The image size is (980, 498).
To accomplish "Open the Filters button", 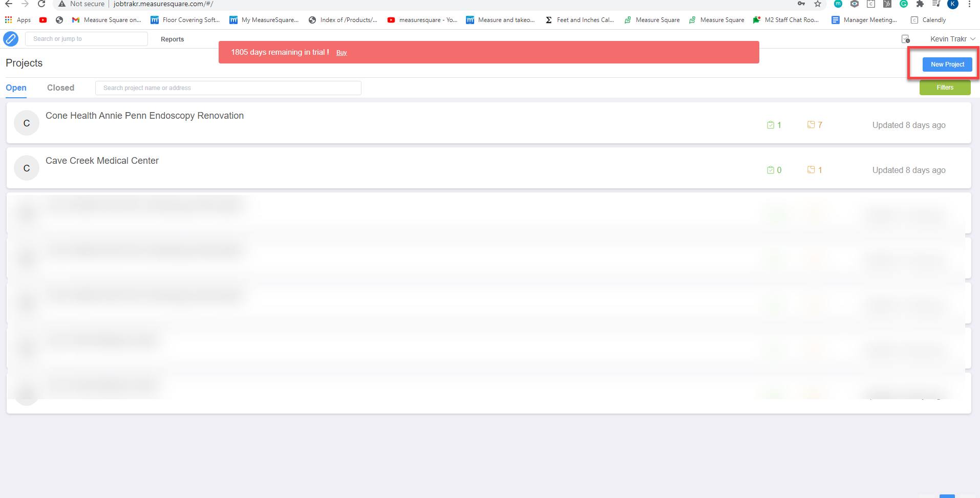I will pos(945,88).
